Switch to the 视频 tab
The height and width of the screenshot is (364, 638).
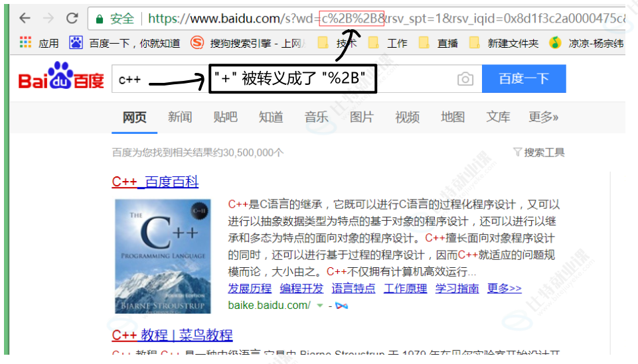click(407, 117)
